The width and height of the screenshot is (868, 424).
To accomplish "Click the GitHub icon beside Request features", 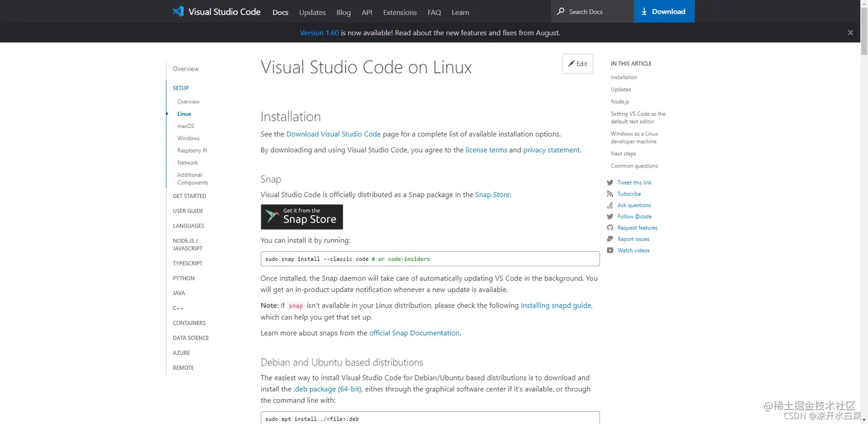I will [x=610, y=228].
